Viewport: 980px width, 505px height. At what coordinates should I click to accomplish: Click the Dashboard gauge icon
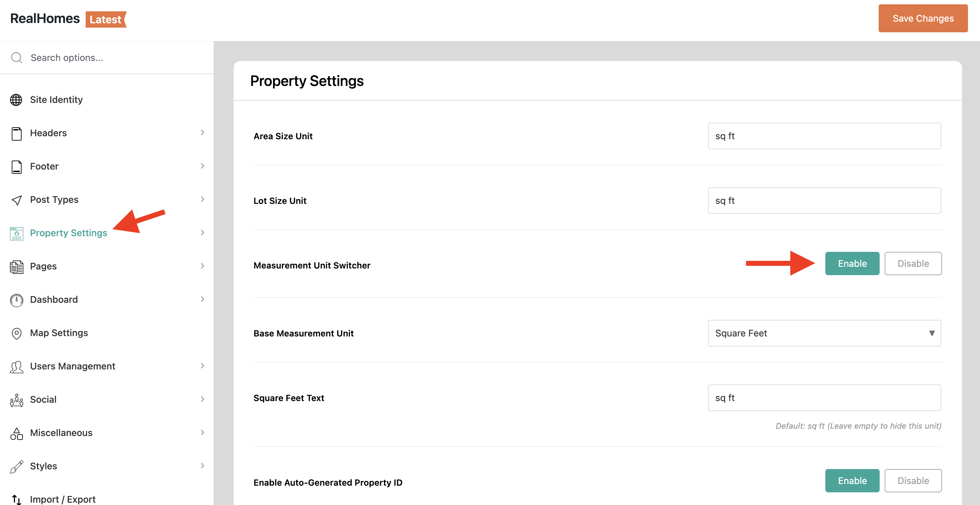tap(16, 300)
